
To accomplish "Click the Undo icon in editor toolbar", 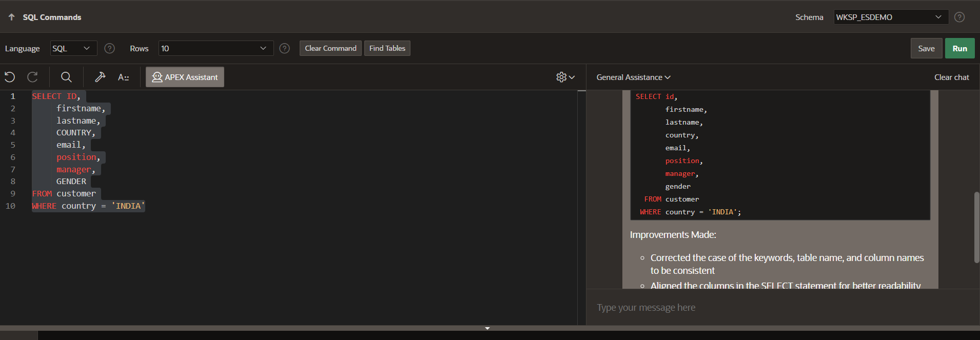I will 10,77.
